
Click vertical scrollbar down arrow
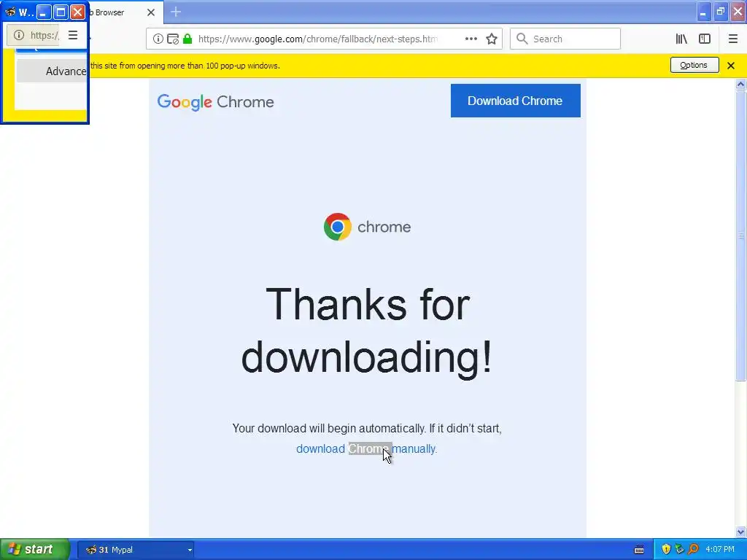[740, 532]
